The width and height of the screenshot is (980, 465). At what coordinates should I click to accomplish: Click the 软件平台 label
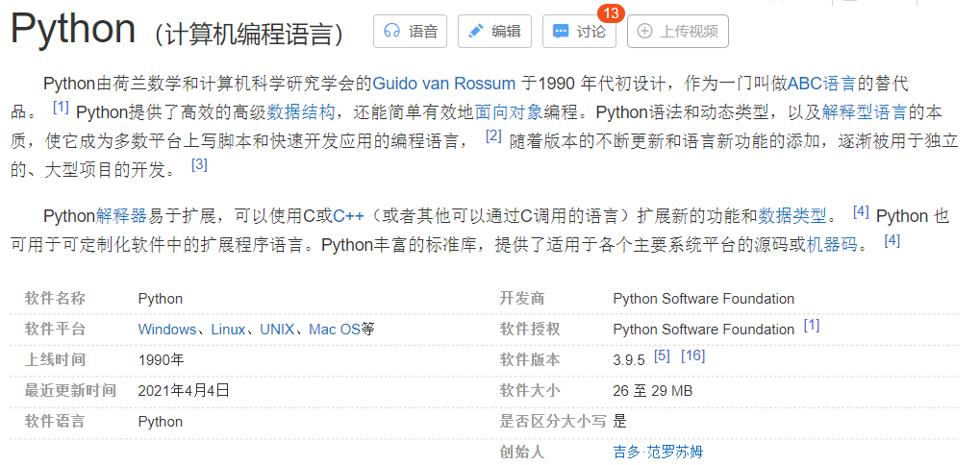coord(55,329)
